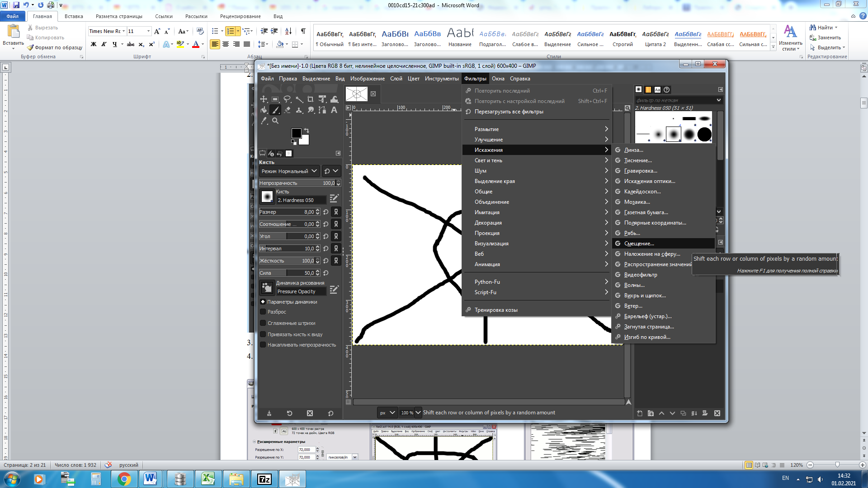Click Тренировка козы menu item
Viewport: 868px width, 488px height.
coord(496,309)
